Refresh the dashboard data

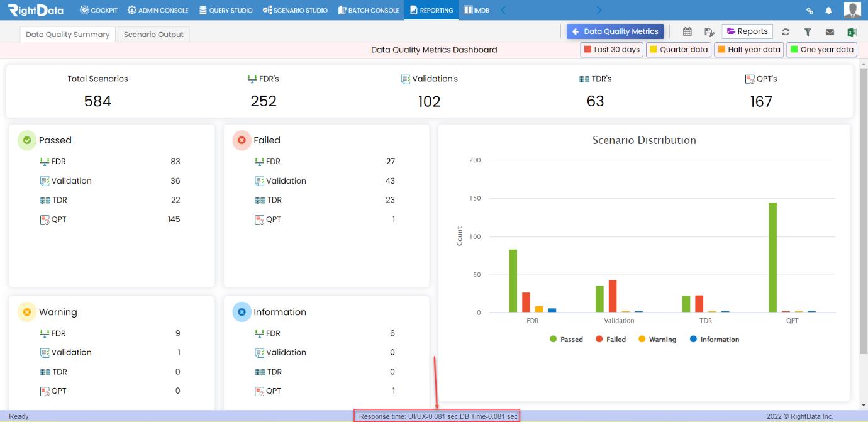(786, 31)
